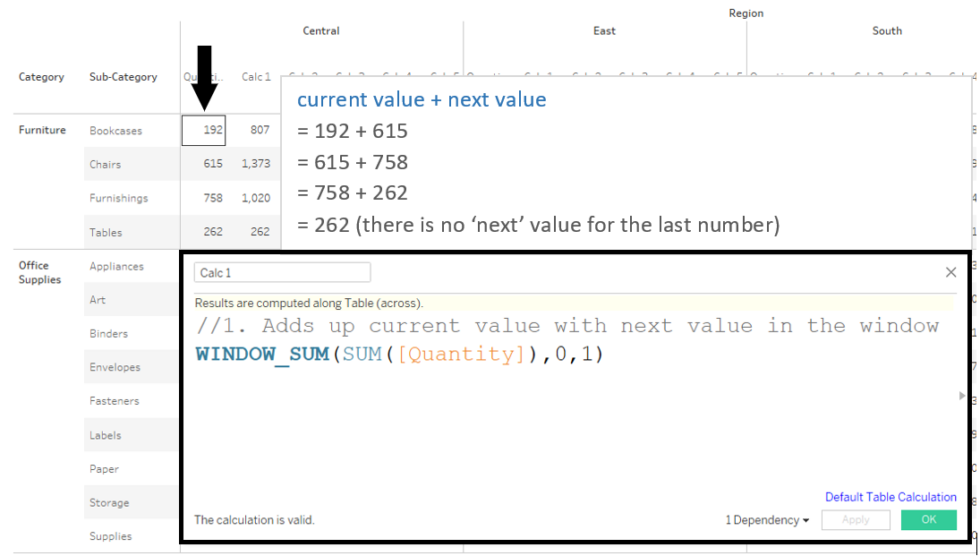Viewport: 980px width, 556px height.
Task: Select the 758 quantity cell
Action: [212, 198]
